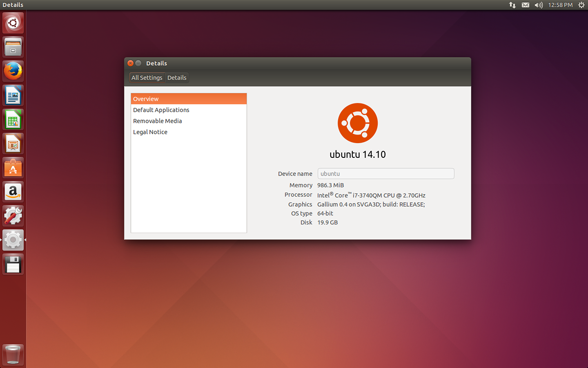Click the Details title in top panel
Image resolution: width=588 pixels, height=368 pixels.
click(13, 5)
